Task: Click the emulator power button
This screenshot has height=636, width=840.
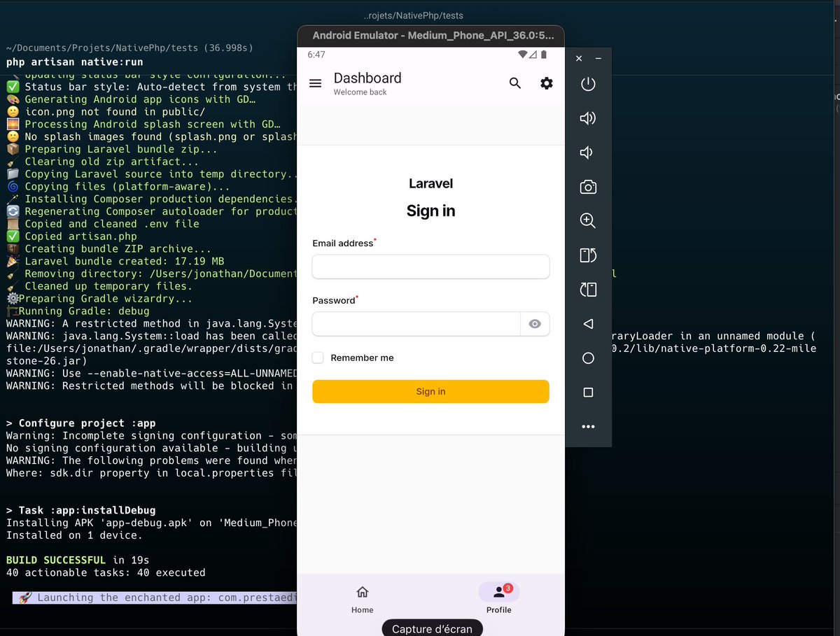Action: (x=588, y=84)
